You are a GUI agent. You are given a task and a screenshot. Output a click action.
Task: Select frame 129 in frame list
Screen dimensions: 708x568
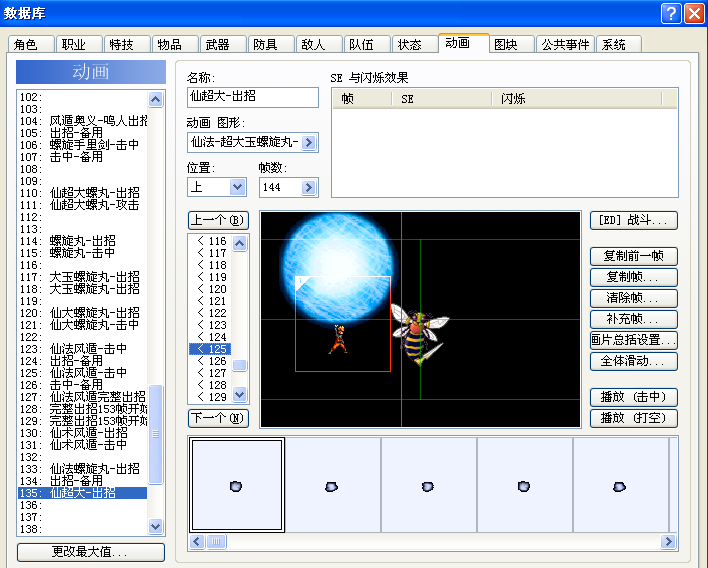point(210,397)
